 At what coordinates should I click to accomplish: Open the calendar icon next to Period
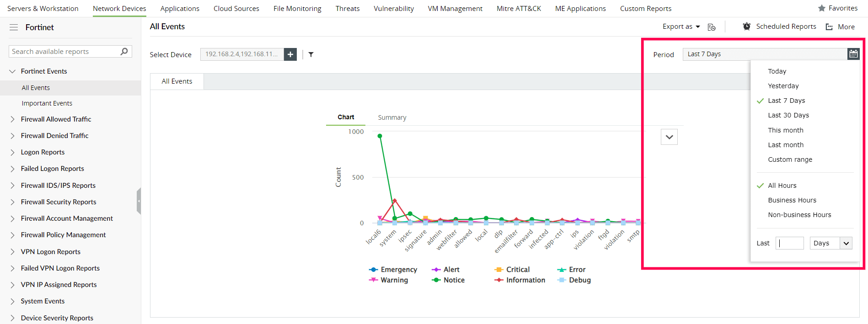[853, 54]
